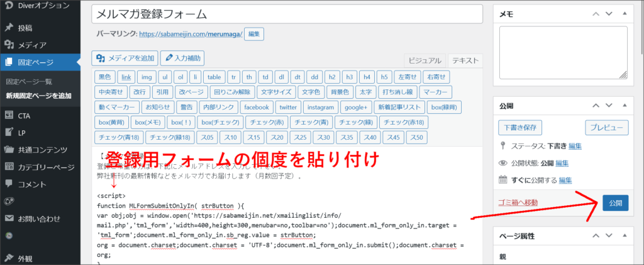Image resolution: width=644 pixels, height=265 pixels.
Task: Apply 右寄せ alignment tag
Action: 436,77
